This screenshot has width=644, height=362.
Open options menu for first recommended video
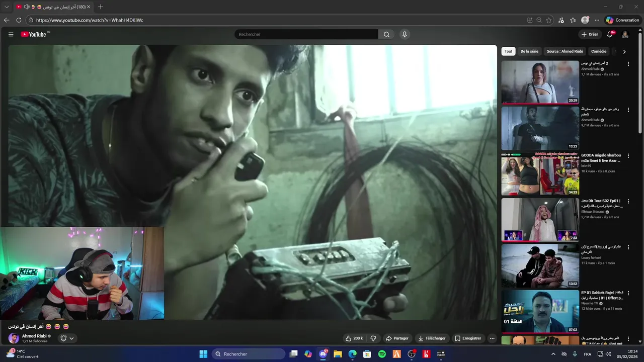628,64
